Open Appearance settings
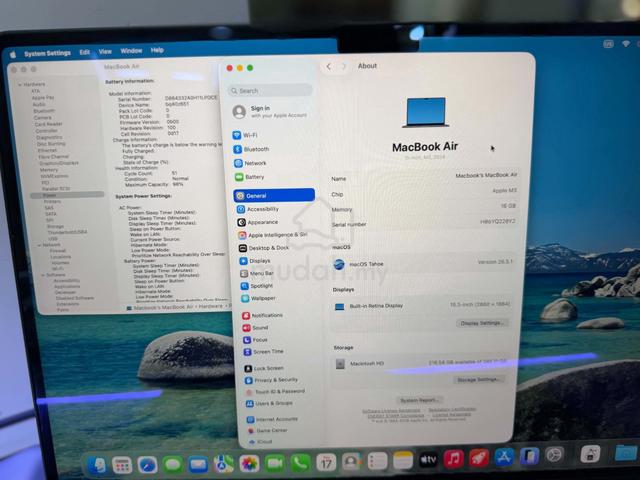Image resolution: width=640 pixels, height=480 pixels. (258, 222)
